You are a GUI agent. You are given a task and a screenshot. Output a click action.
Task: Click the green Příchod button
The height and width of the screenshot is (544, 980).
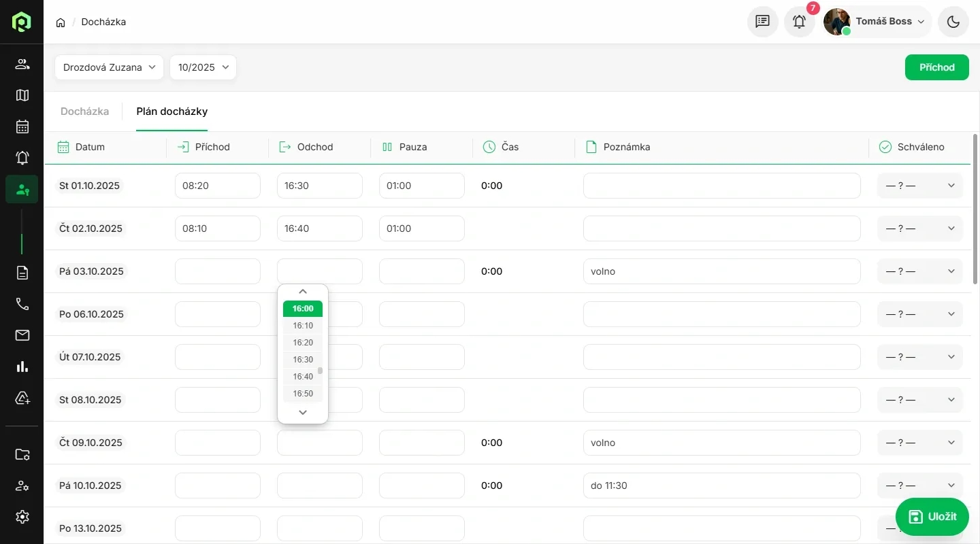(x=936, y=67)
